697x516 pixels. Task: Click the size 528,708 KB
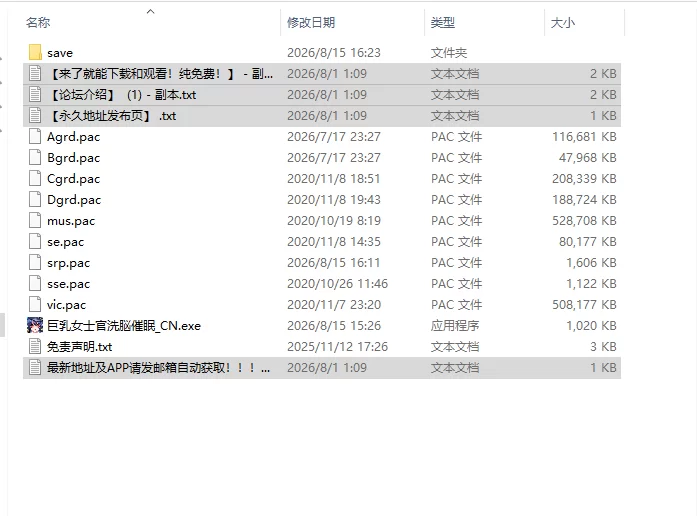coord(584,221)
